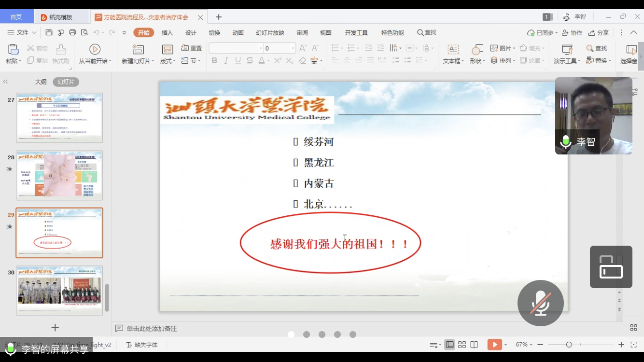Unmute the microphone with the round button
The height and width of the screenshot is (362, 644).
[540, 303]
